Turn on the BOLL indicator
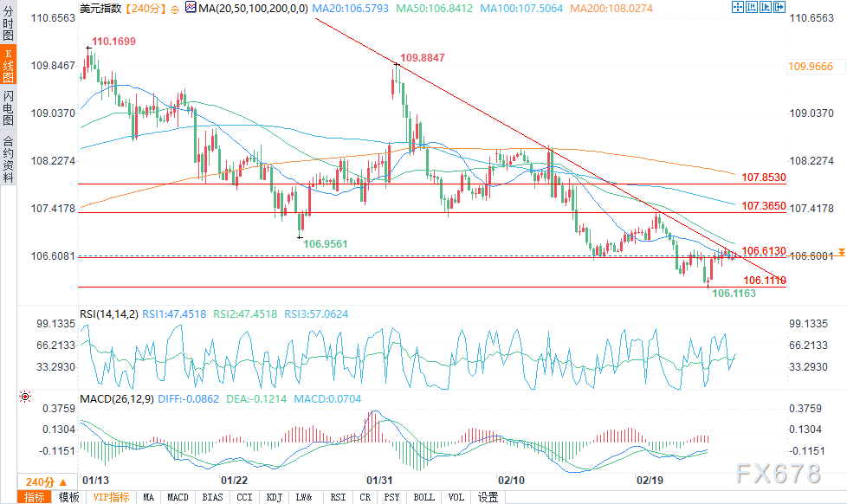Image resolution: width=847 pixels, height=504 pixels. (423, 497)
